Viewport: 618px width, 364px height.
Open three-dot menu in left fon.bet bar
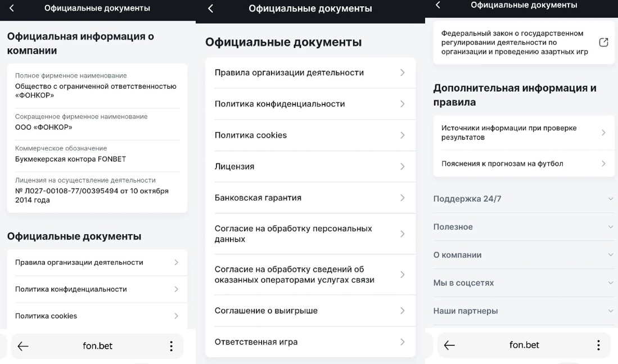pyautogui.click(x=171, y=346)
